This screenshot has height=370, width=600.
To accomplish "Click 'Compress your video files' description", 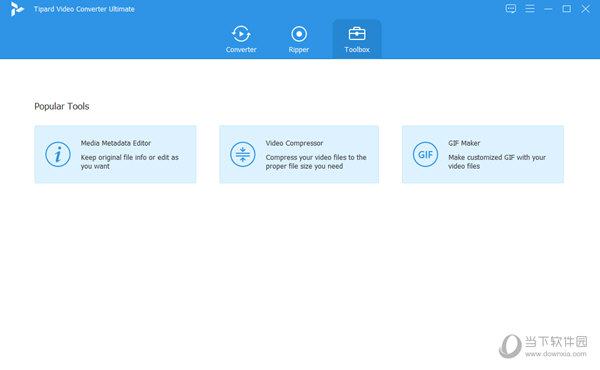I will tap(316, 161).
